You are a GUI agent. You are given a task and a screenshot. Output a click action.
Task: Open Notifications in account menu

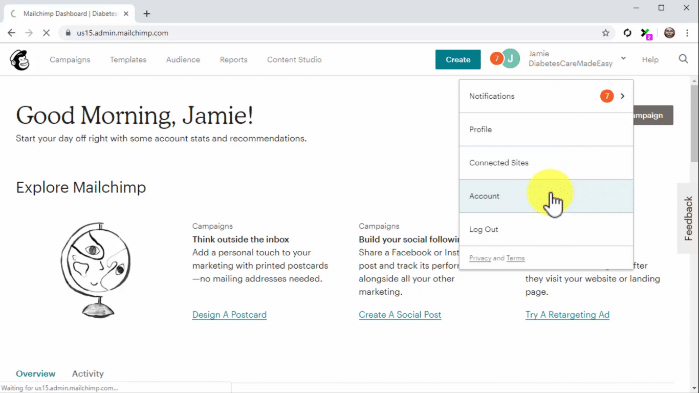(546, 96)
